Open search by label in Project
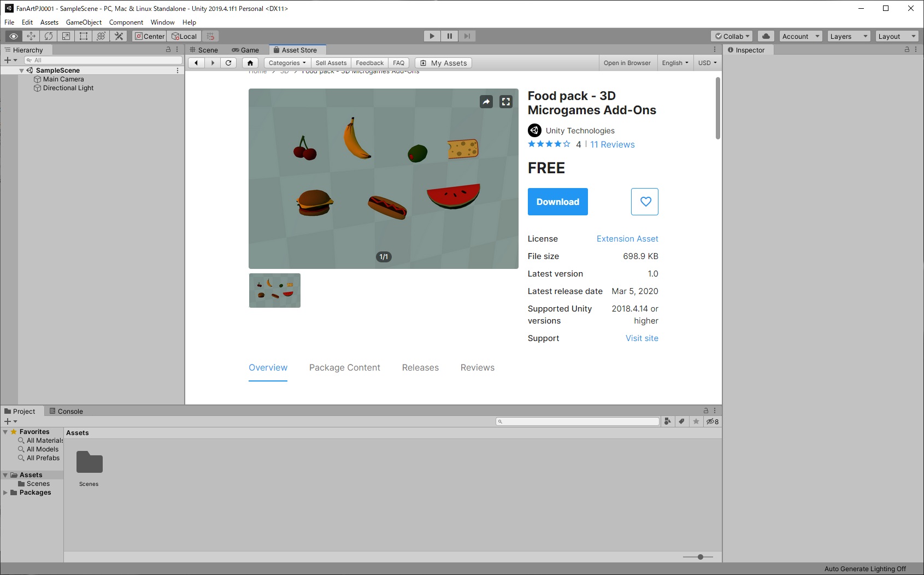Image resolution: width=924 pixels, height=575 pixels. pos(681,421)
